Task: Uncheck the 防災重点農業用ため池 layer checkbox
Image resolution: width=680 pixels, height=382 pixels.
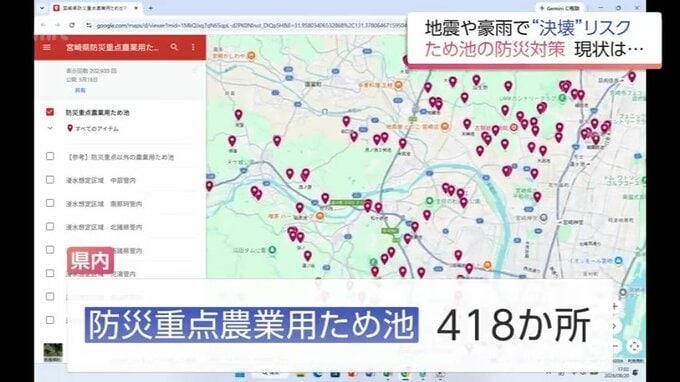Action: coord(50,112)
